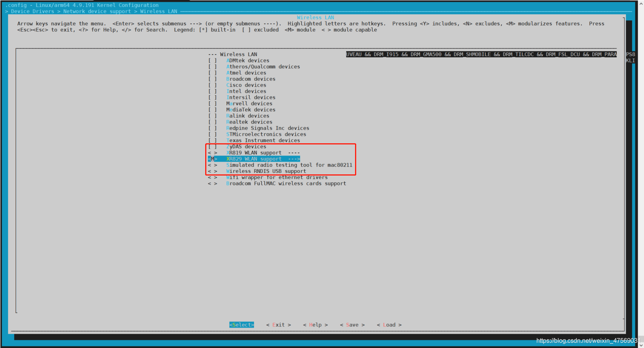The height and width of the screenshot is (348, 644).
Task: Toggle the Ralink devices checkbox
Action: [212, 116]
